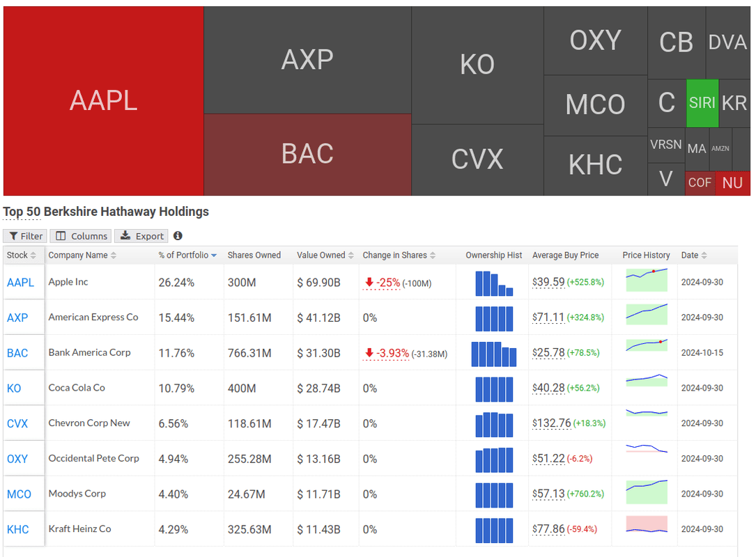This screenshot has height=557, width=756.
Task: Click the 10.79% portfolio cell
Action: [x=176, y=389]
